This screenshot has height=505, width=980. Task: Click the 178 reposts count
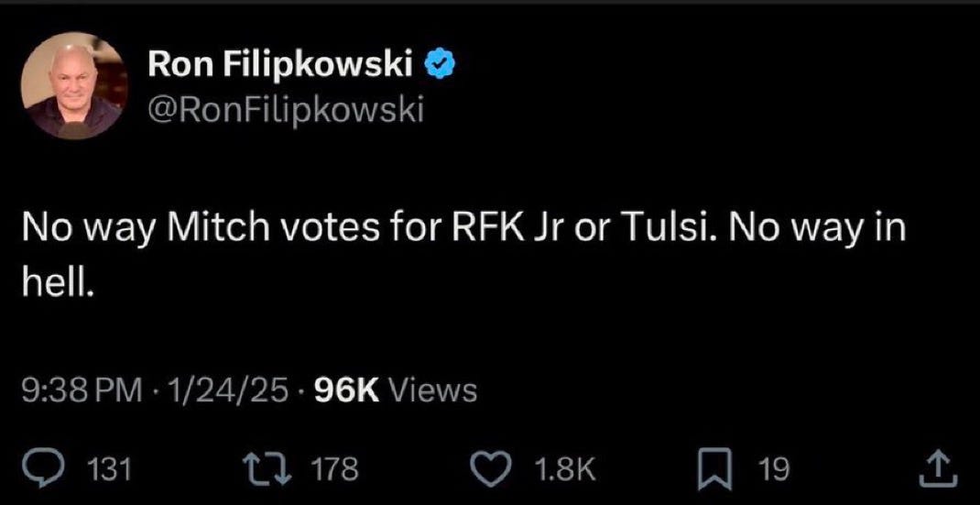point(333,470)
